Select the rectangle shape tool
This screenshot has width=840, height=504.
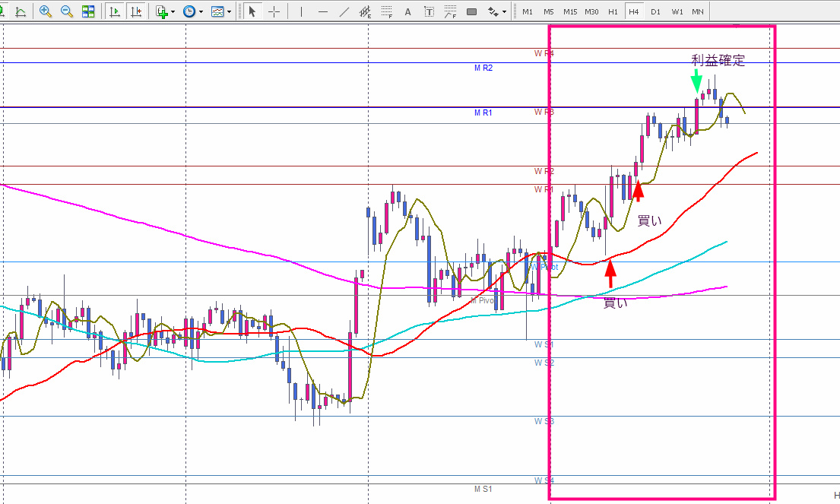tap(472, 11)
